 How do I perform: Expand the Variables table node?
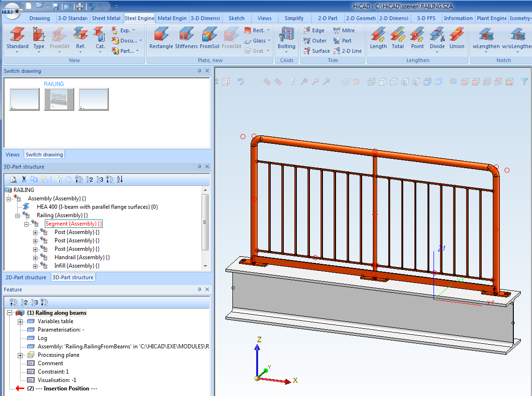point(21,321)
